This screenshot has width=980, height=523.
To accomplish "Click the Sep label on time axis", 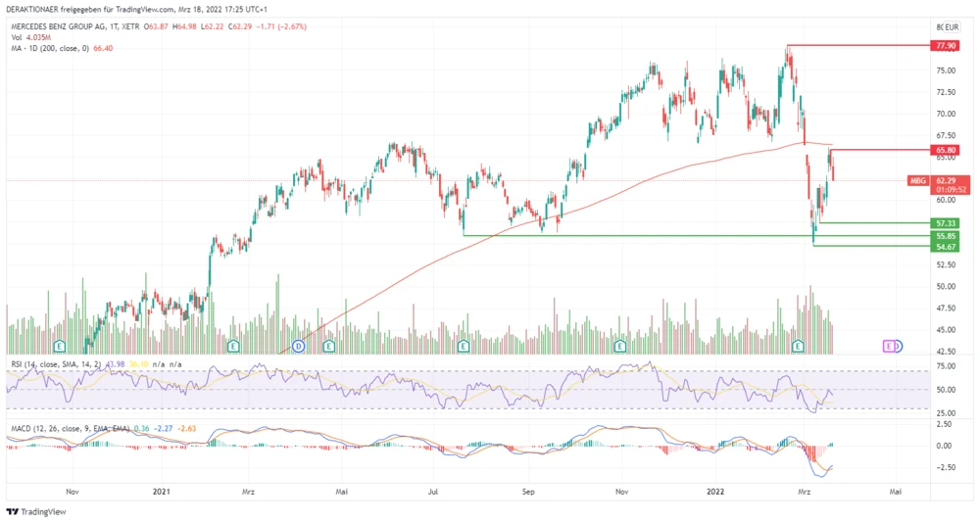I will point(529,492).
